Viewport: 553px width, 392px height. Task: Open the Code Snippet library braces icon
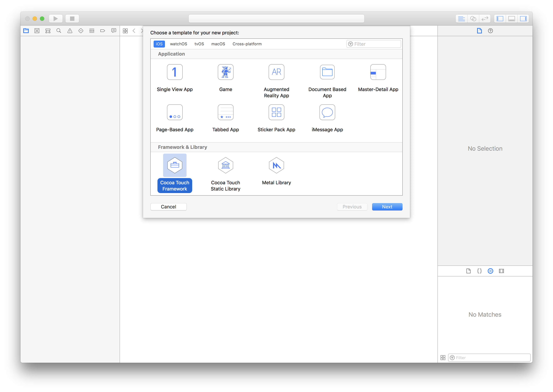[x=479, y=271]
